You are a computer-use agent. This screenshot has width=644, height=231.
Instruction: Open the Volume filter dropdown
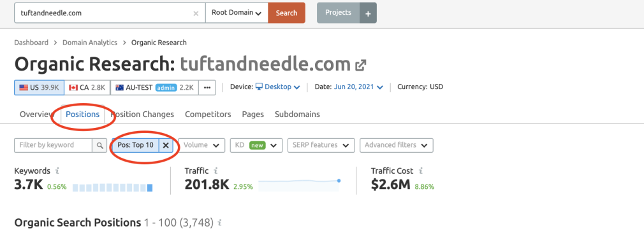(x=201, y=145)
